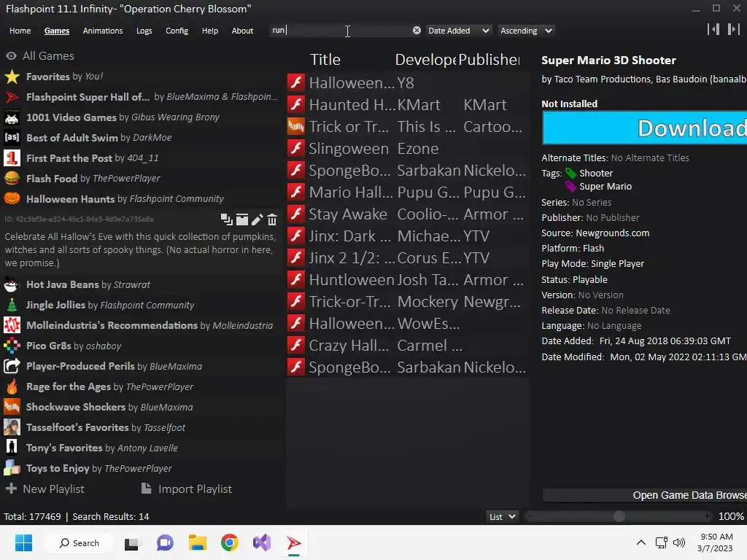
Task: Open Visual Studio from the taskbar
Action: pos(262,542)
